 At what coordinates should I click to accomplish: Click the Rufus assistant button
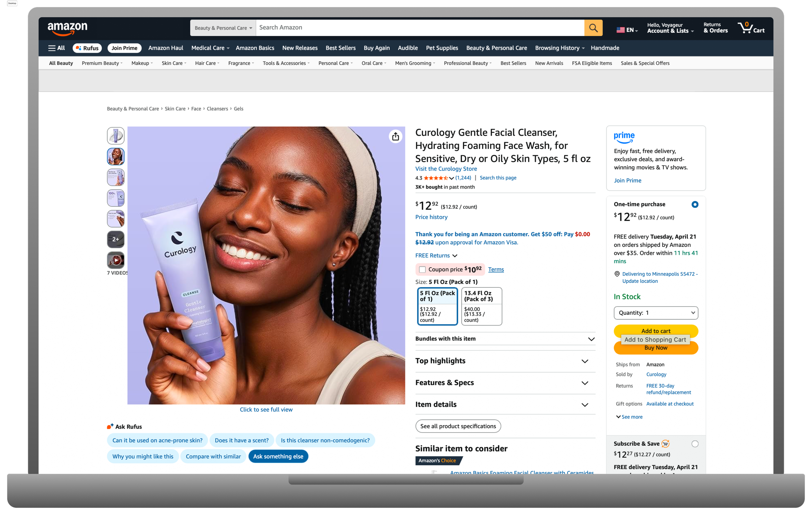[87, 48]
